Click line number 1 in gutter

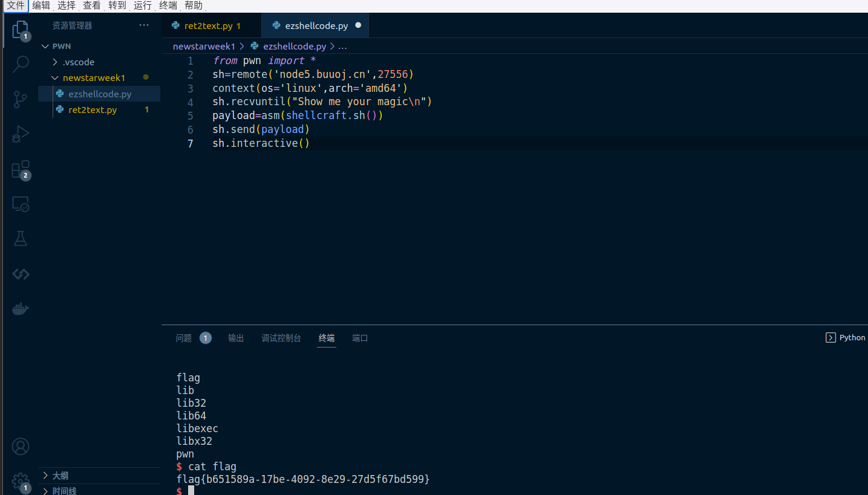coord(191,61)
